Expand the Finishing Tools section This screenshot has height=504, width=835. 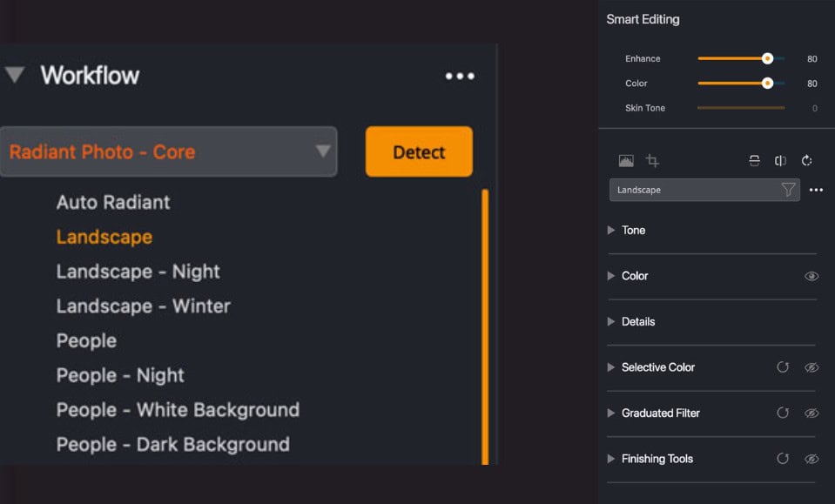pyautogui.click(x=611, y=460)
